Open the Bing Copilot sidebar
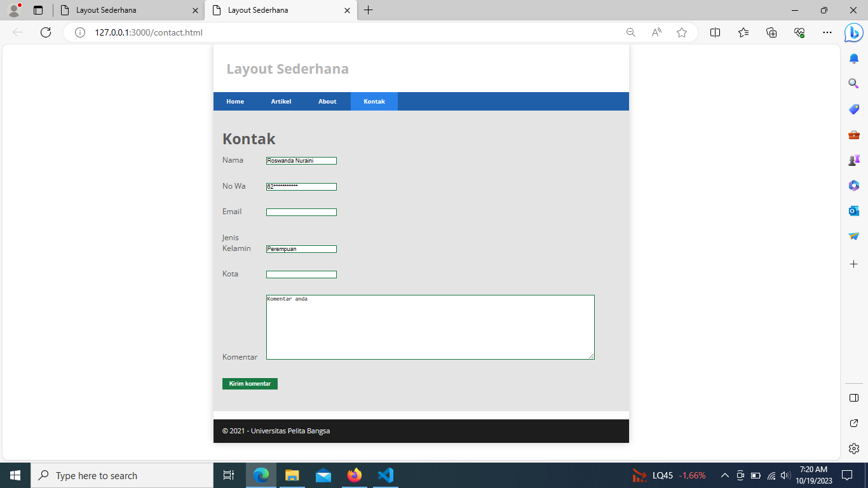The height and width of the screenshot is (488, 868). pyautogui.click(x=853, y=32)
